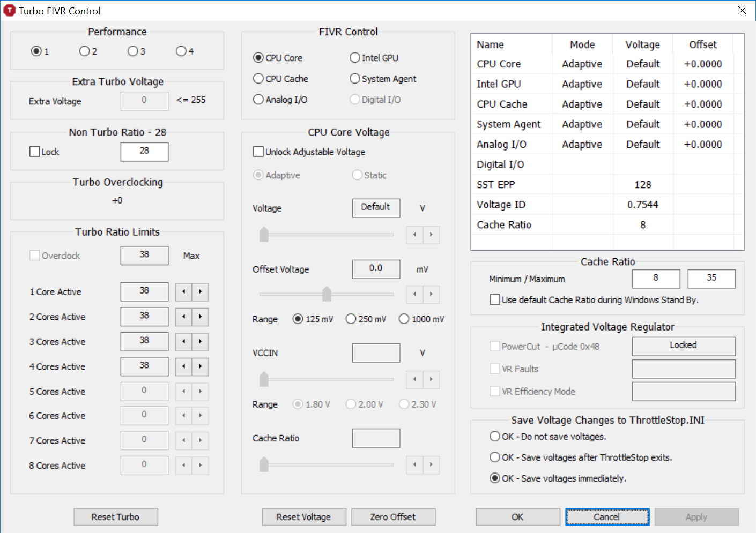Select the 250 mV range option

click(x=351, y=319)
